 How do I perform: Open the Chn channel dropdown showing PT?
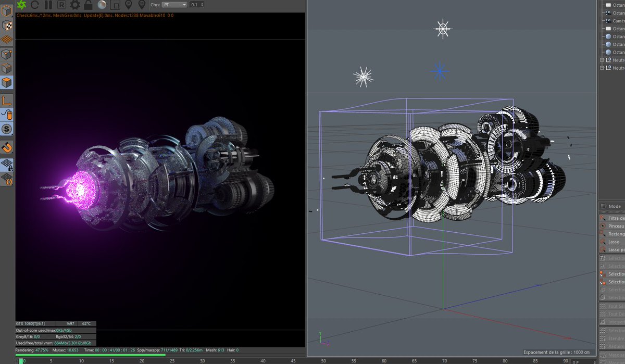click(175, 4)
